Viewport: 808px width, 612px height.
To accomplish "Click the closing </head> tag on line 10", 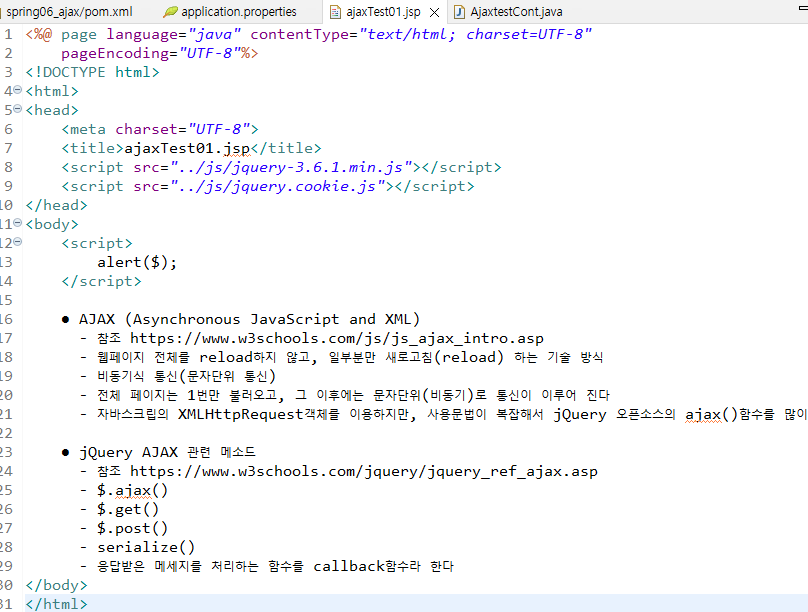I will [57, 205].
